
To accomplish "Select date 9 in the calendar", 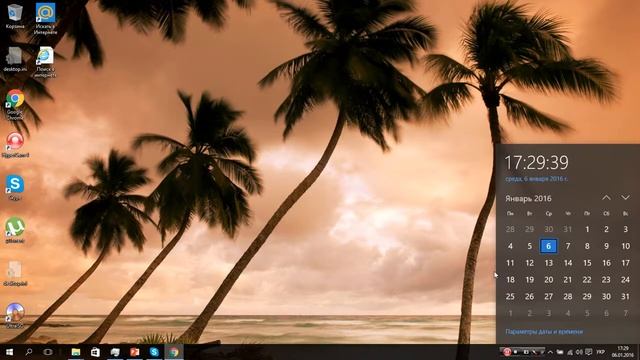I will click(x=607, y=246).
